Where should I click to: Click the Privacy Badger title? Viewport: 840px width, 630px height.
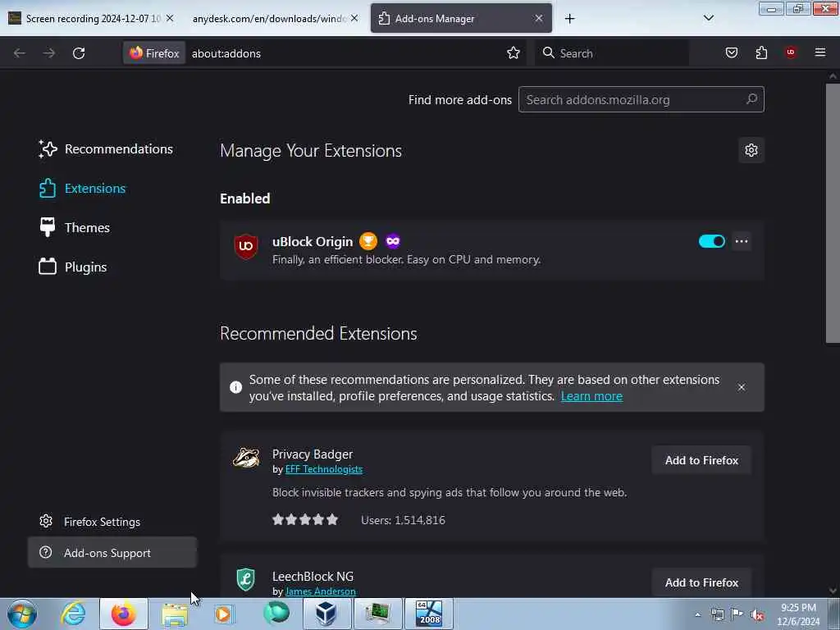(313, 454)
